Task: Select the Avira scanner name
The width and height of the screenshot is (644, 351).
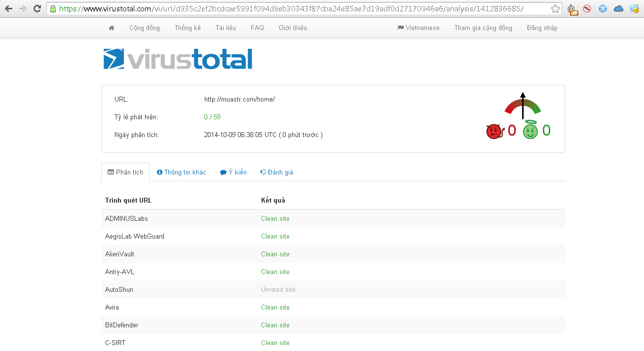Action: pos(112,307)
